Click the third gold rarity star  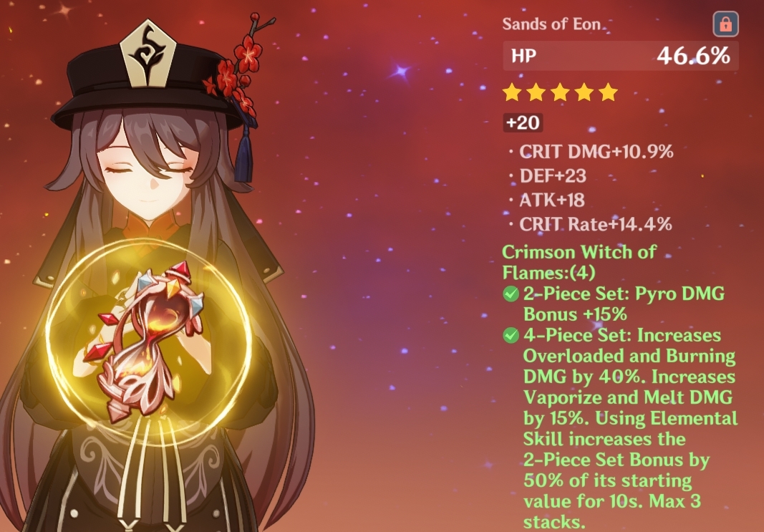click(560, 92)
